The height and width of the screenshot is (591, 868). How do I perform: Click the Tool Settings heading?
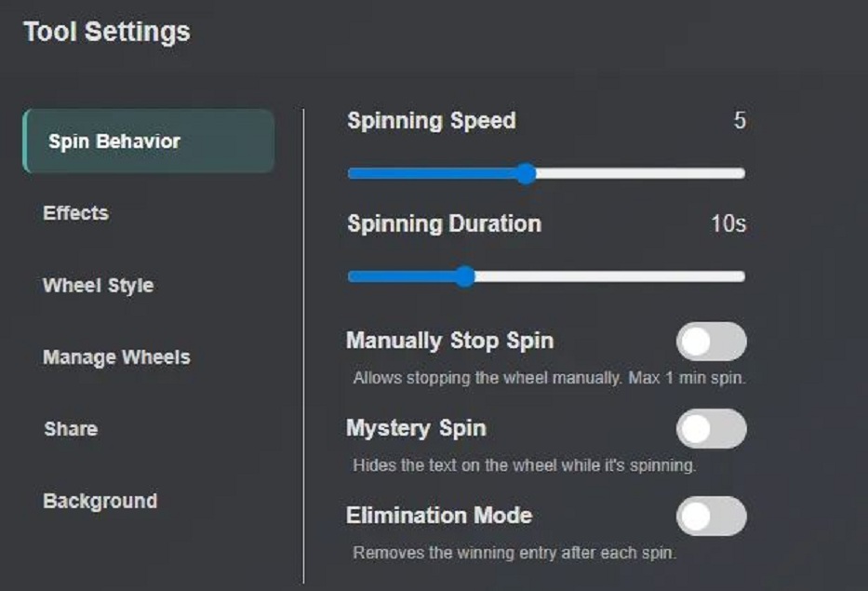click(x=106, y=32)
